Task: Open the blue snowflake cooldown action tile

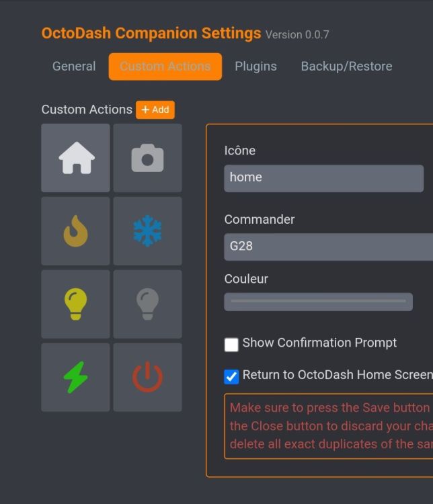Action: click(148, 231)
